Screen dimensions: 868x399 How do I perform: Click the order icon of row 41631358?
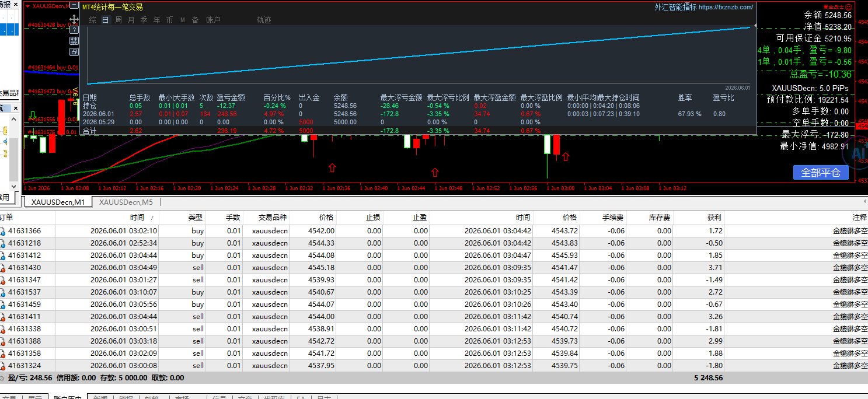point(3,353)
